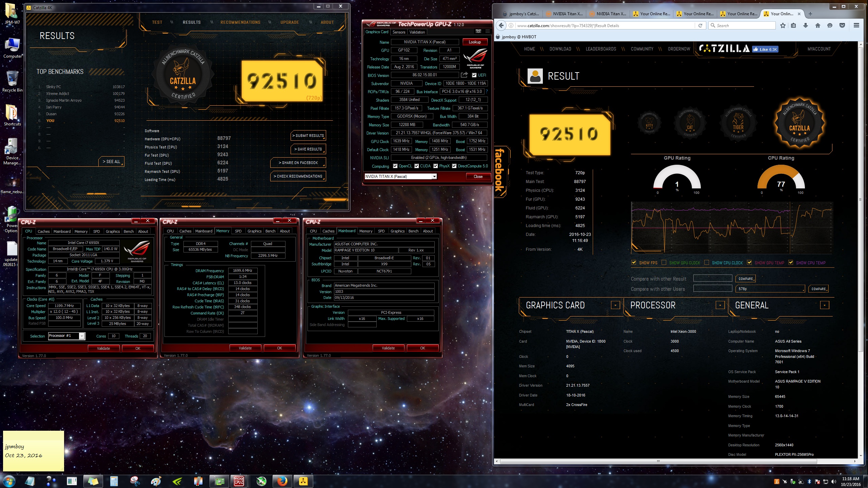This screenshot has width=868, height=488.
Task: Open the GPU selection dropdown in GPU-Z
Action: (434, 177)
